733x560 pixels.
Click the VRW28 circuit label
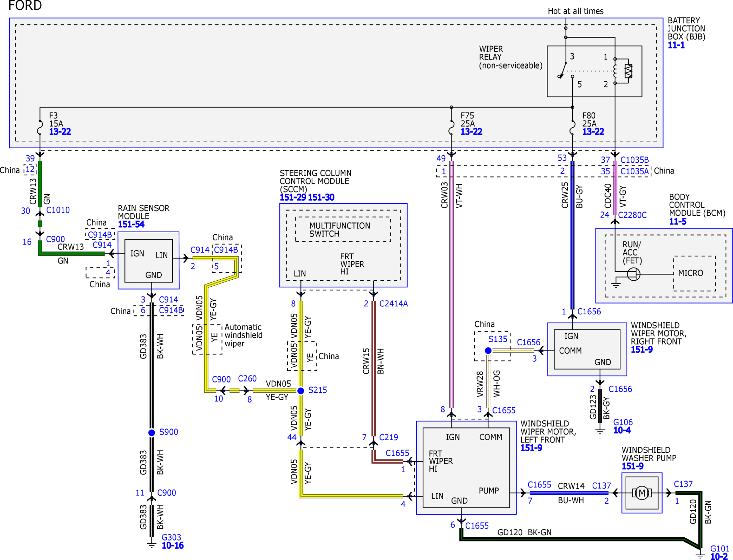tap(480, 384)
